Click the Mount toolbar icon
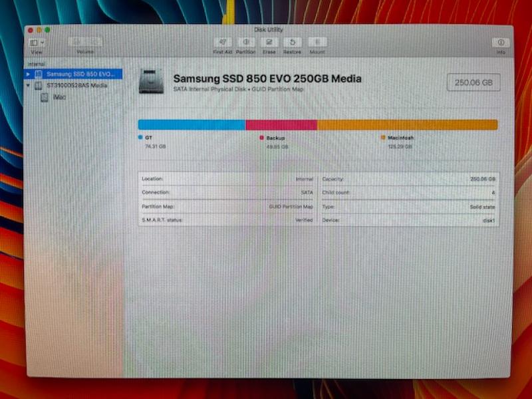The width and height of the screenshot is (532, 399). (x=317, y=42)
